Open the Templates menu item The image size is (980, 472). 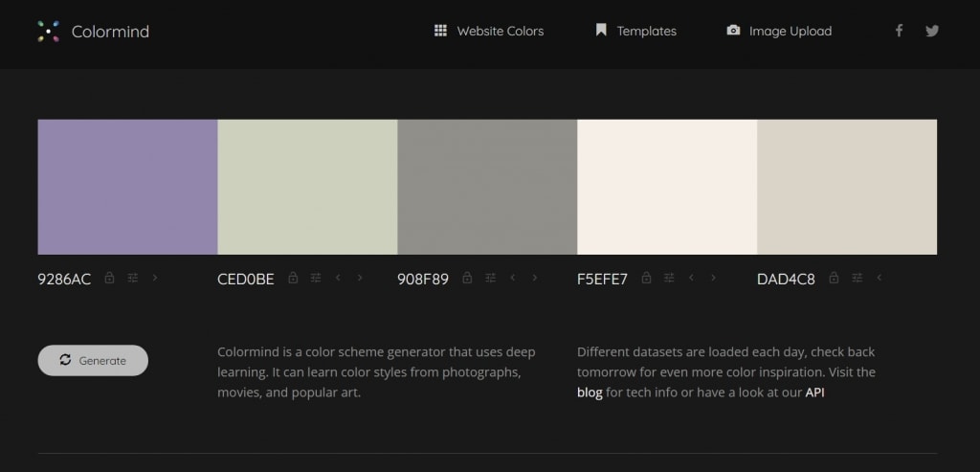[646, 32]
